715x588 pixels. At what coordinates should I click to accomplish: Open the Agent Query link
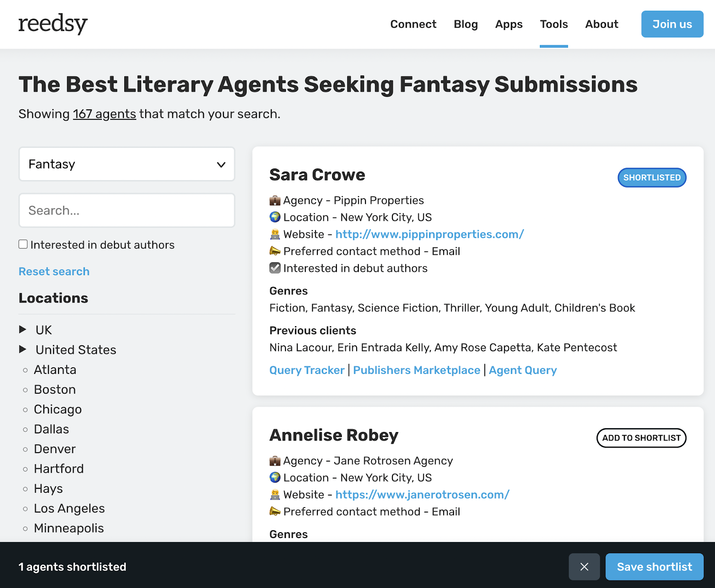(x=523, y=370)
